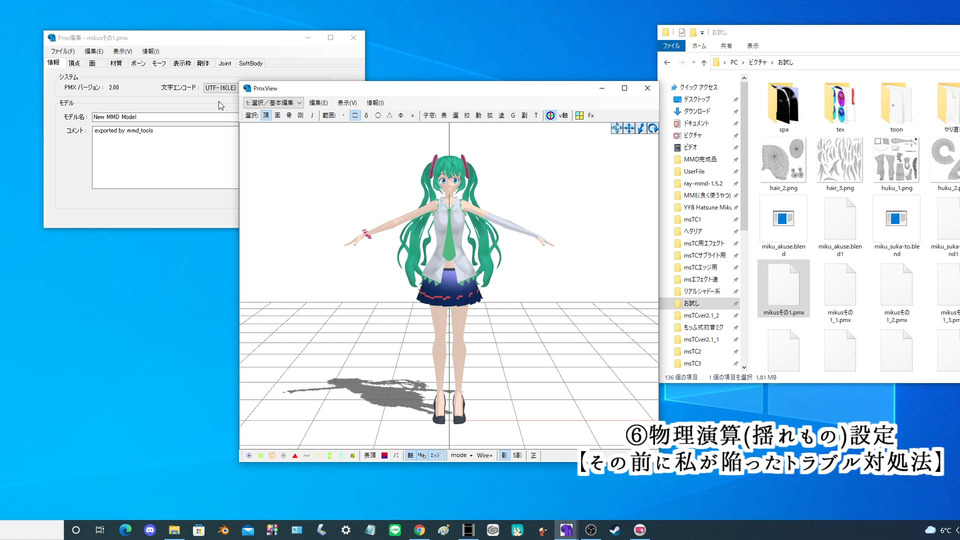Switch to the Joint tab in Pmx editor
960x540 pixels.
(225, 63)
